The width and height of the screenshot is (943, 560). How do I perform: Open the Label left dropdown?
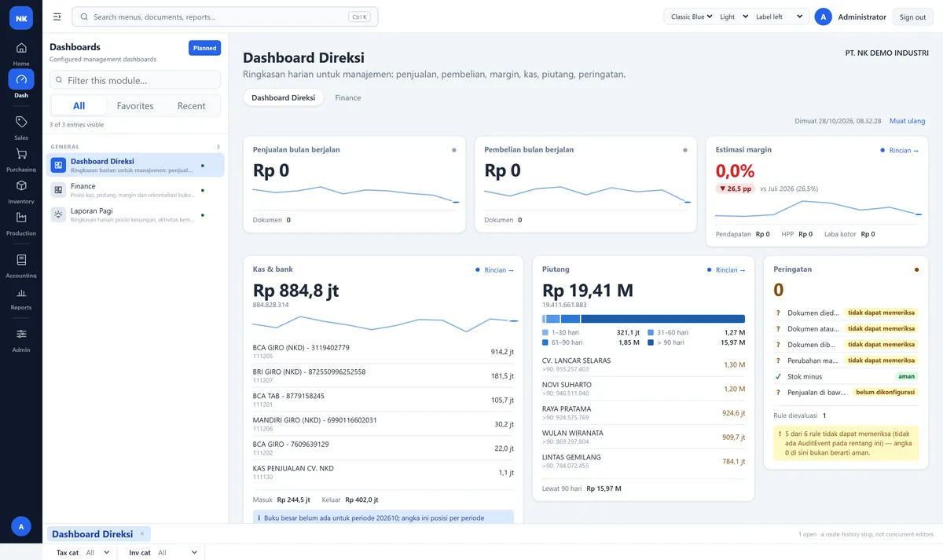[780, 16]
